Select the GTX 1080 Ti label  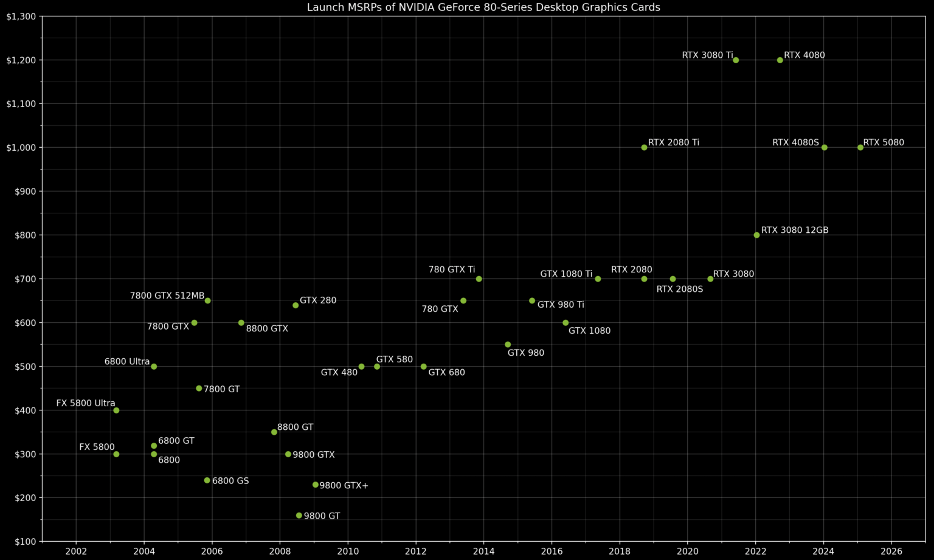[566, 274]
